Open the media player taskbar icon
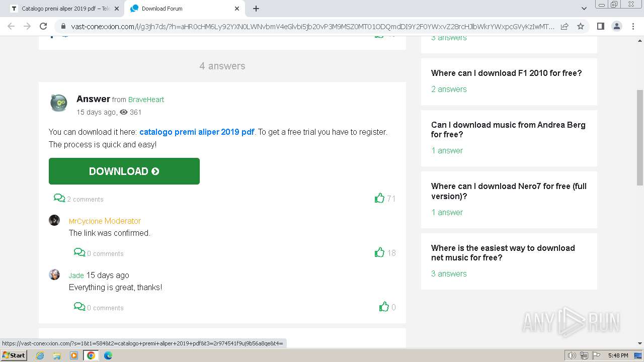 coord(74,355)
